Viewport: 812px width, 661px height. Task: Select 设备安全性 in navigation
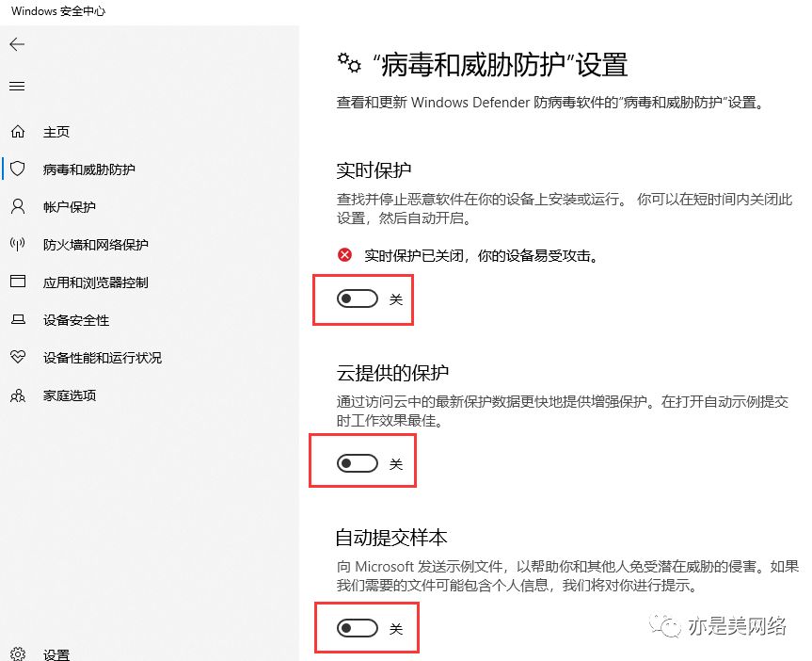(76, 320)
